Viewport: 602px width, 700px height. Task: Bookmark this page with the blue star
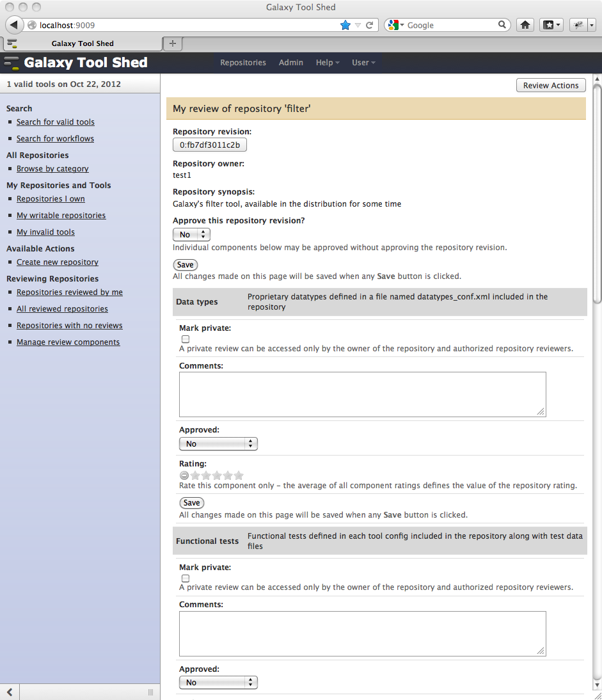pos(345,25)
